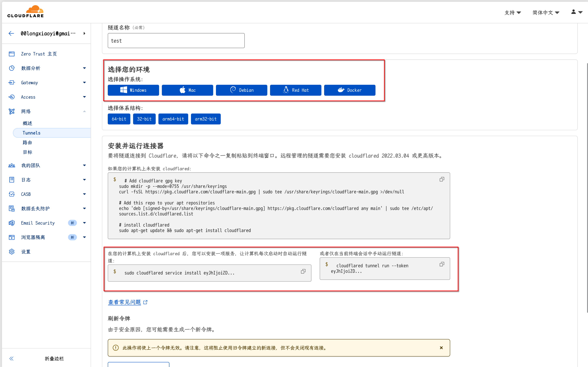
Task: Copy the service install command
Action: [303, 271]
